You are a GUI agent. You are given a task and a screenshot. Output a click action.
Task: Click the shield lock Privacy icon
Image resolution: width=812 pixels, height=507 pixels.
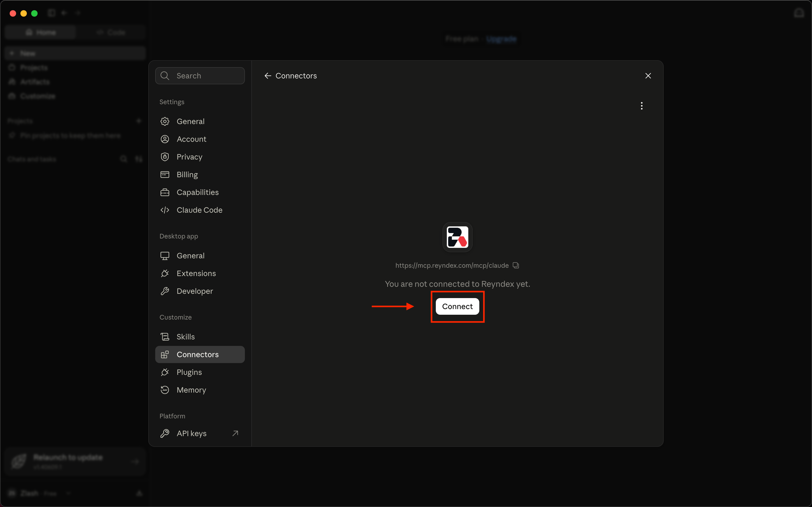point(165,157)
